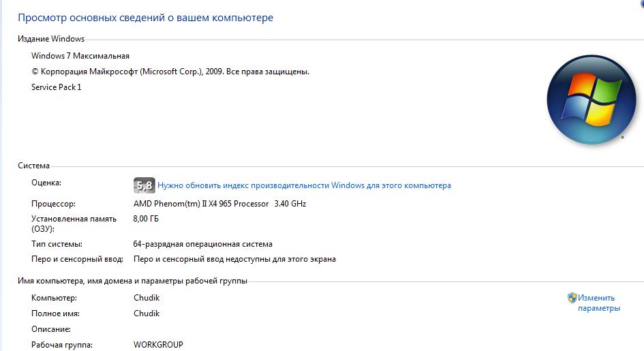The image size is (644, 351).
Task: Click the Система section header
Action: point(34,166)
